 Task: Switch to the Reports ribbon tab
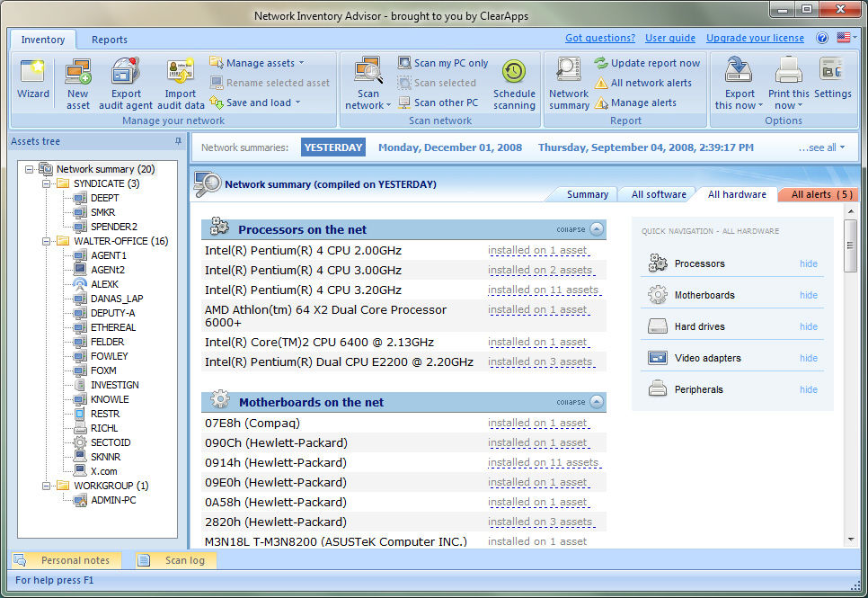pyautogui.click(x=110, y=40)
